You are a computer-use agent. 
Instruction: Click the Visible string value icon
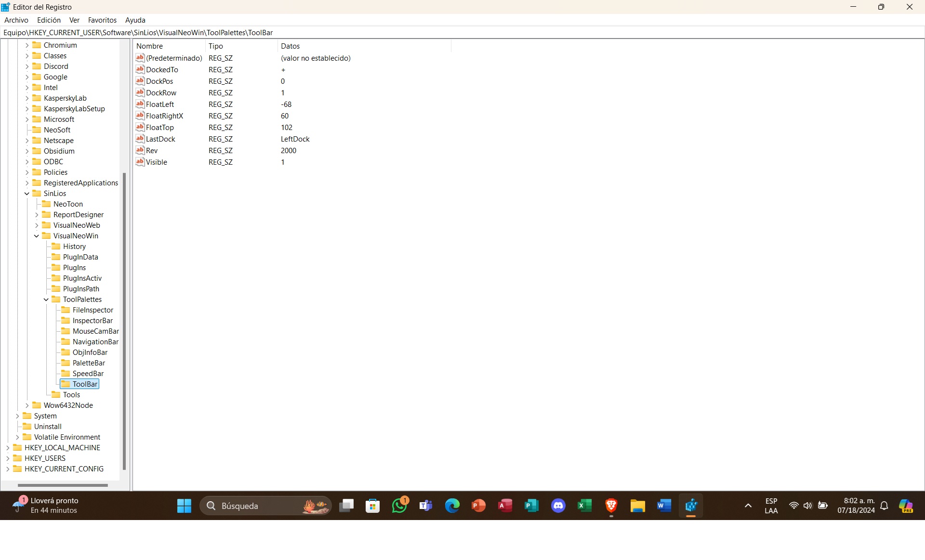(140, 162)
